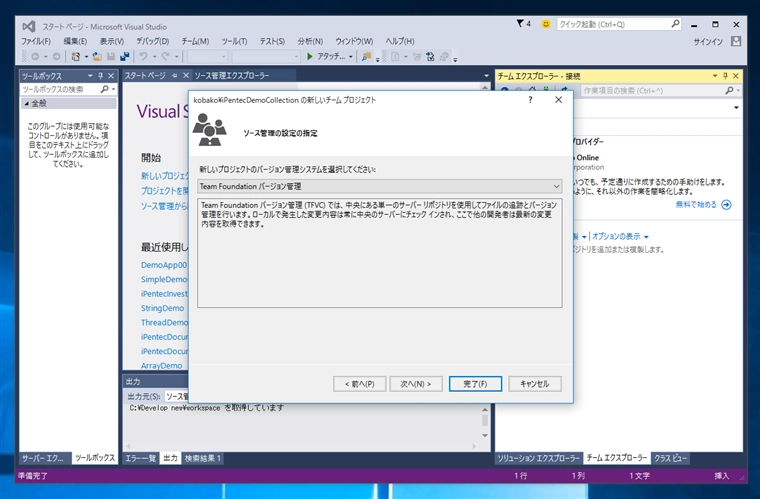Pin the Toolbox panel with the pin icon
The height and width of the screenshot is (499, 760).
point(101,76)
